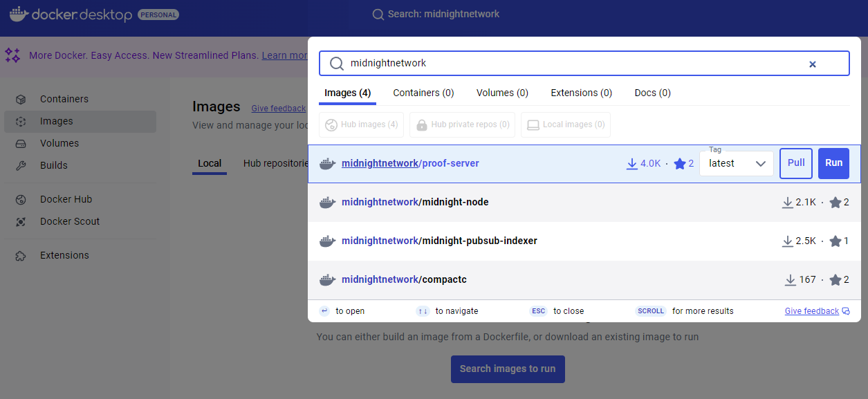Click the Containers icon in sidebar
868x399 pixels.
point(21,99)
